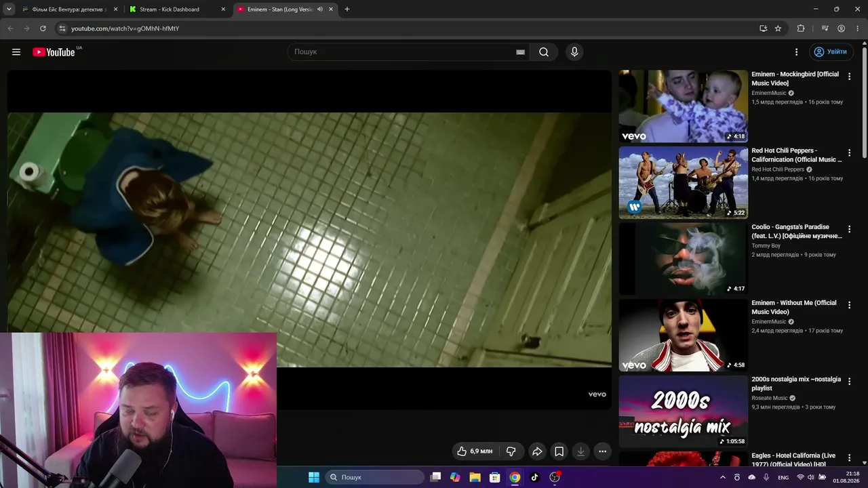Close the Kick Dashboard tab
Image resolution: width=868 pixels, height=488 pixels.
[x=223, y=9]
